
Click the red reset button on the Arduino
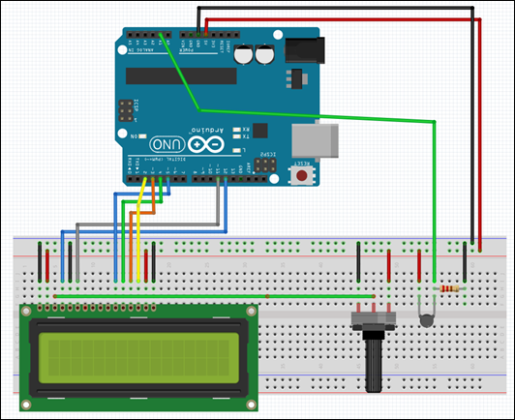pos(302,175)
